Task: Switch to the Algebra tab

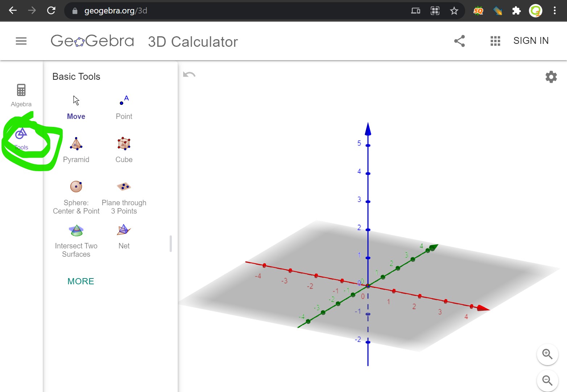Action: (x=21, y=95)
